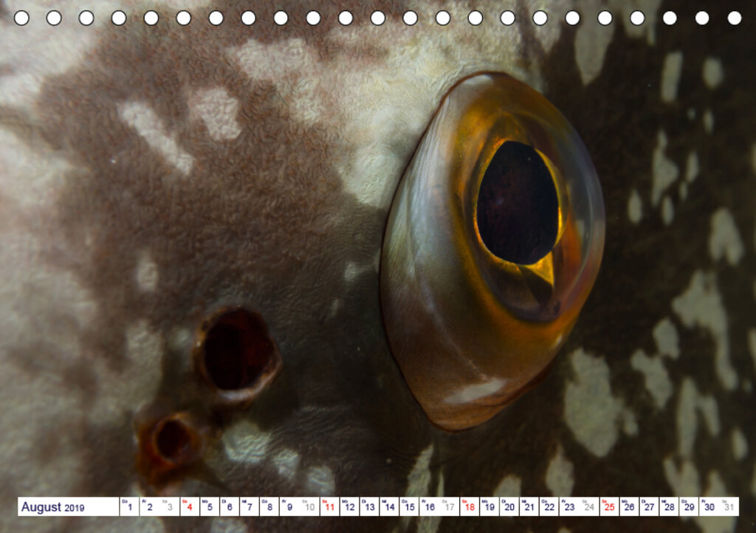Select day 2 in the calendar strip

[x=149, y=506]
